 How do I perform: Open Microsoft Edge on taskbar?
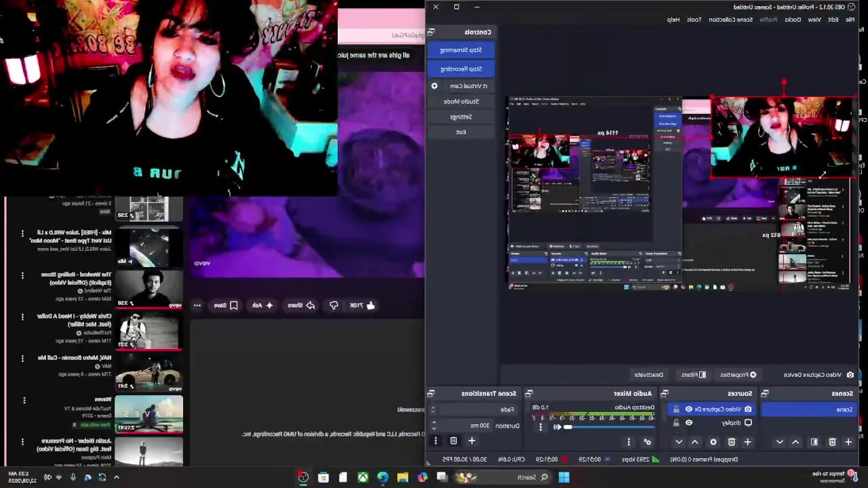[383, 477]
